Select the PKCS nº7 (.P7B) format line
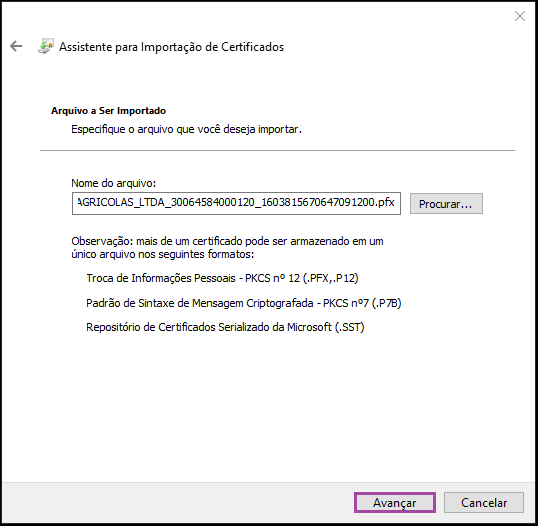538x526 pixels. [244, 303]
